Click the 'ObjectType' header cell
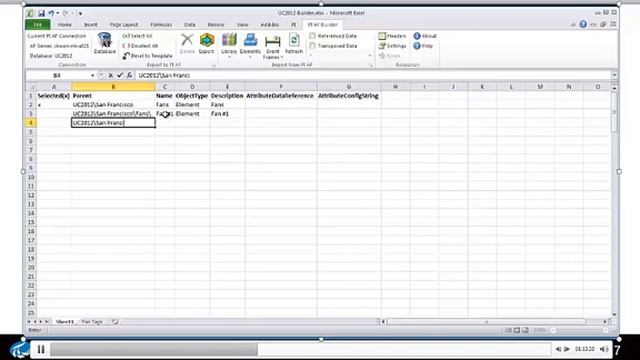The width and height of the screenshot is (640, 360). pos(192,96)
